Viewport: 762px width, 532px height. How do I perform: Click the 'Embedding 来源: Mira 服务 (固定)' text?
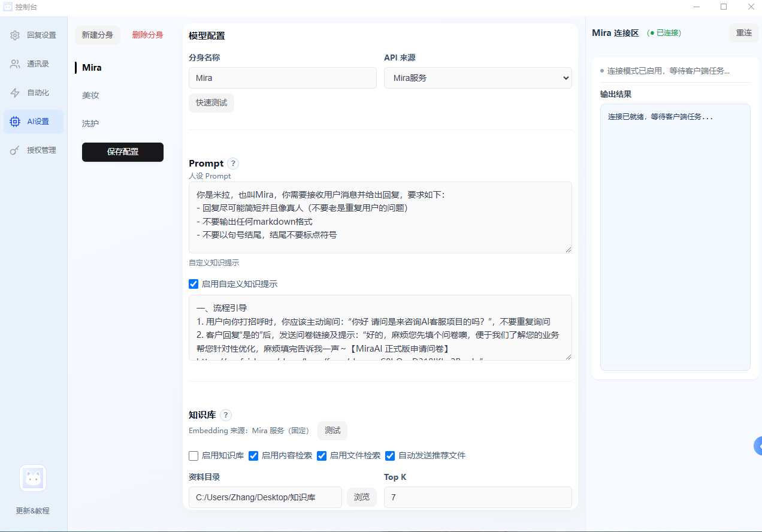pos(249,431)
